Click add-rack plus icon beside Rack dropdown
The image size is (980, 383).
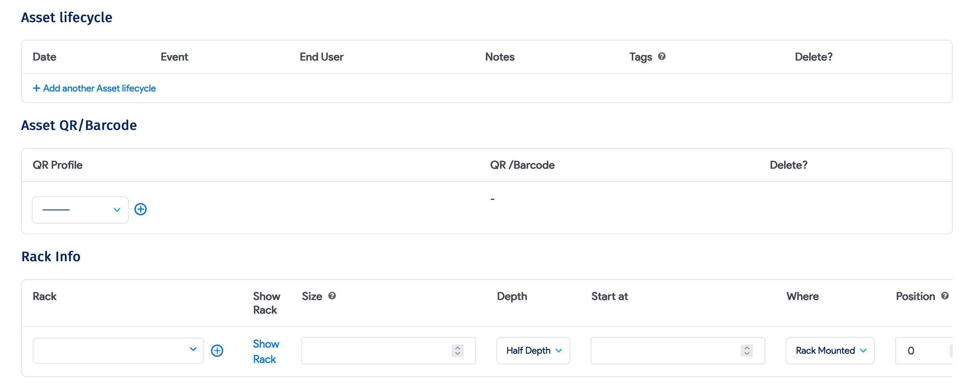[217, 350]
